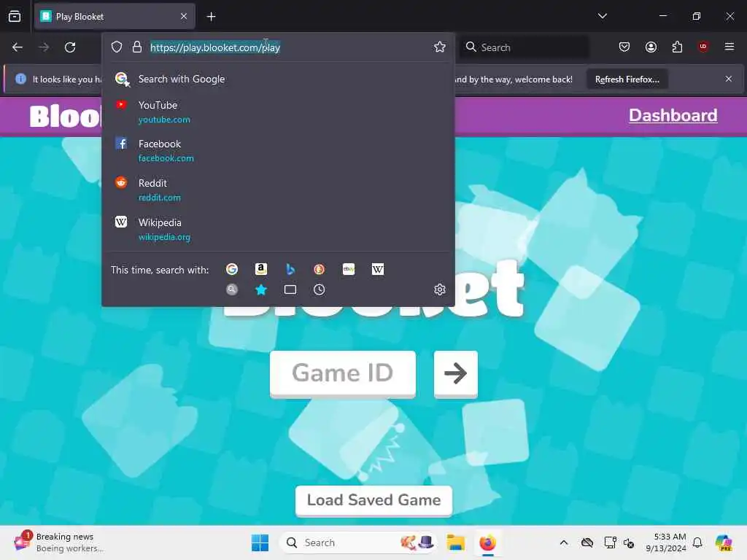Open Windows Start menu
747x560 pixels.
pos(260,542)
